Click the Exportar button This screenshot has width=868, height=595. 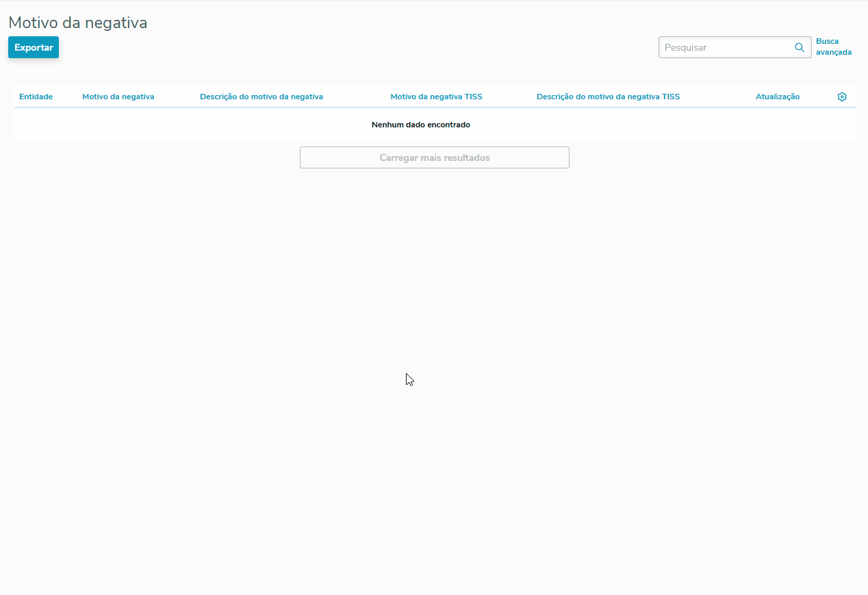pos(34,47)
